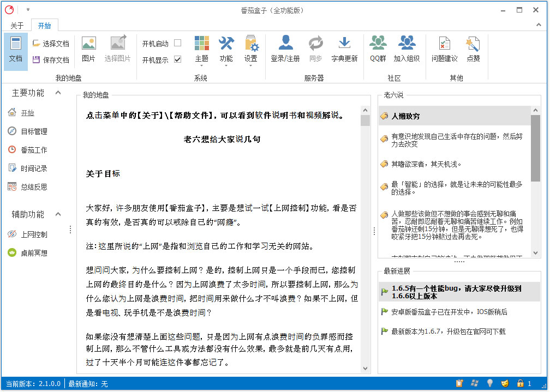The width and height of the screenshot is (550, 392).
Task: Select the 开始 ribbon tab
Action: [x=45, y=26]
